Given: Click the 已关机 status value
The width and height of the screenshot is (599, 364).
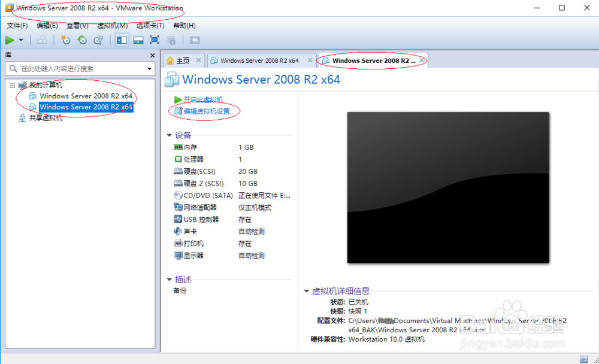Looking at the screenshot, I should 358,302.
